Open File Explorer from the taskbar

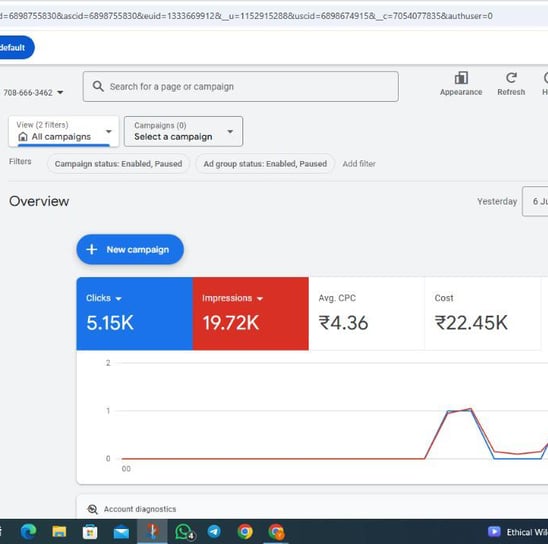click(59, 531)
